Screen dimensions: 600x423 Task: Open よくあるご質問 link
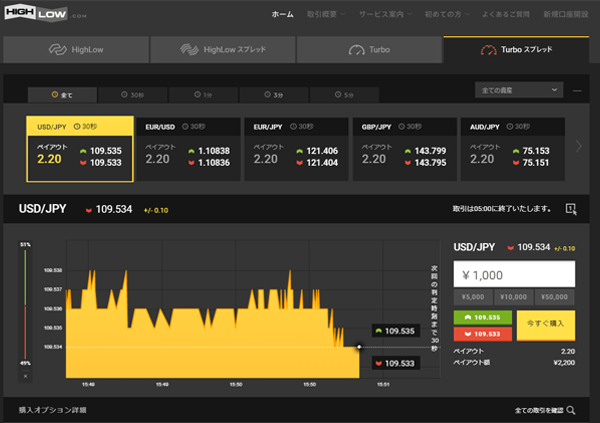(x=505, y=15)
